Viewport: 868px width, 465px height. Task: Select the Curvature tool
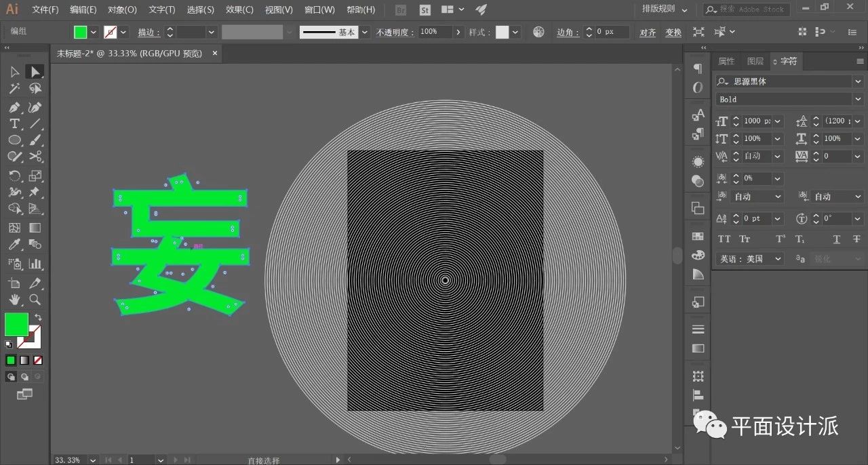click(x=35, y=107)
